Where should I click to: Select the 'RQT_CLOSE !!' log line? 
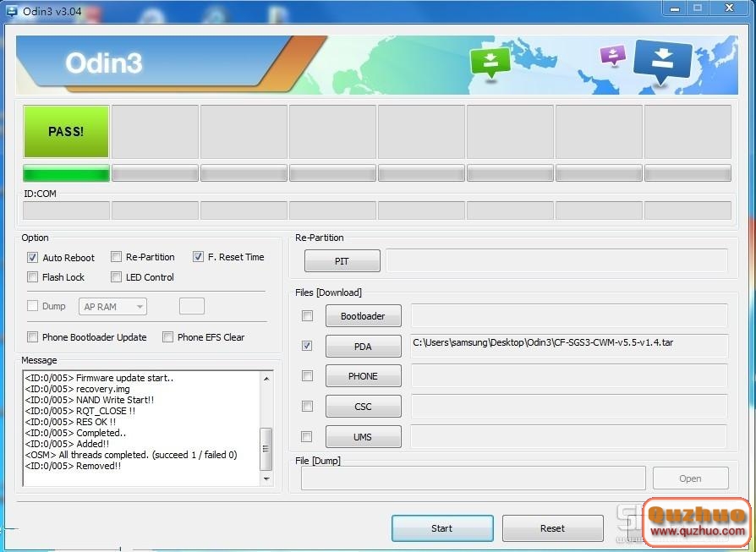(80, 411)
